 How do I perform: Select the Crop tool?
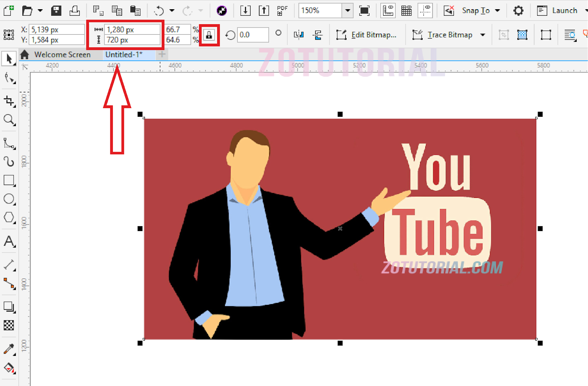[9, 101]
